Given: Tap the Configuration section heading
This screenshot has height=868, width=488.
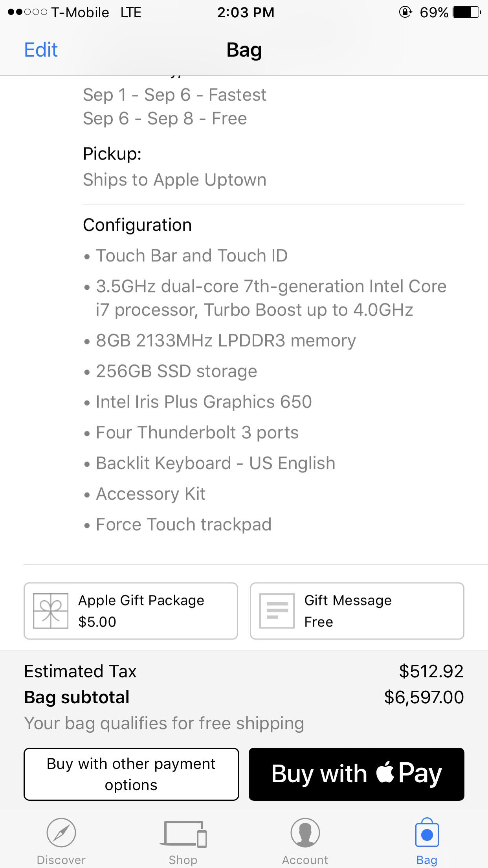Looking at the screenshot, I should [138, 225].
